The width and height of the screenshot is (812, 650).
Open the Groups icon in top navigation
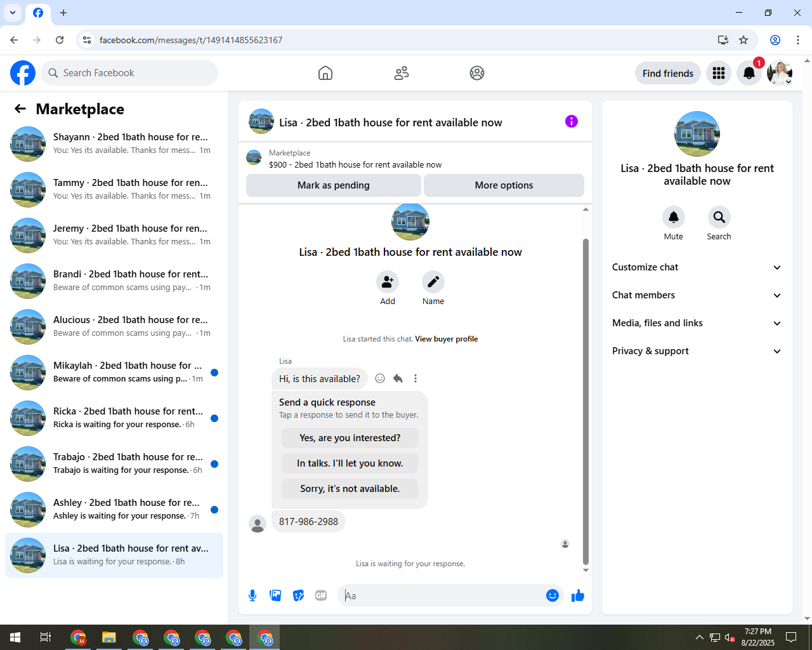tap(477, 73)
